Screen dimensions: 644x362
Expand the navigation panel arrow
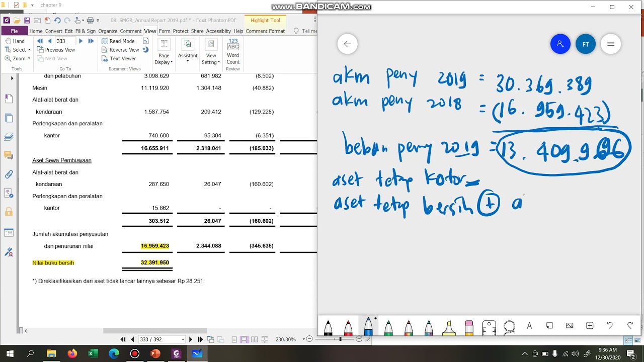point(12,78)
